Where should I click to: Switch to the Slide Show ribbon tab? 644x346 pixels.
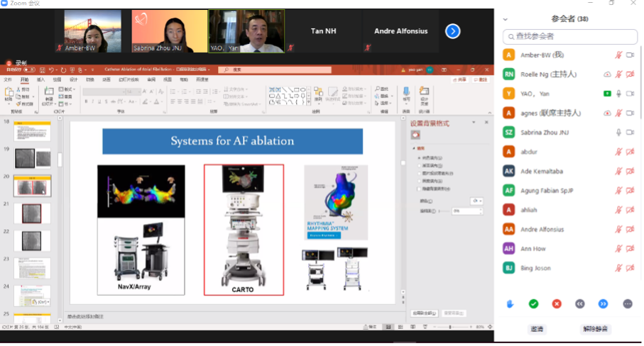[x=129, y=79]
